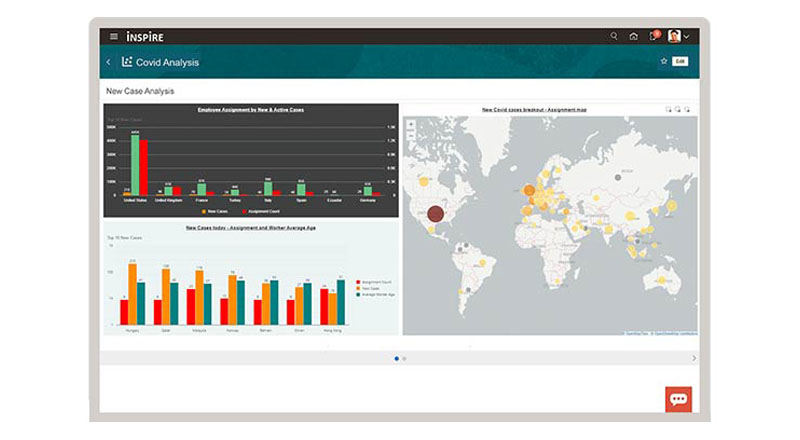This screenshot has height=440, width=800.
Task: Mark page as favorite with star icon
Action: click(663, 62)
